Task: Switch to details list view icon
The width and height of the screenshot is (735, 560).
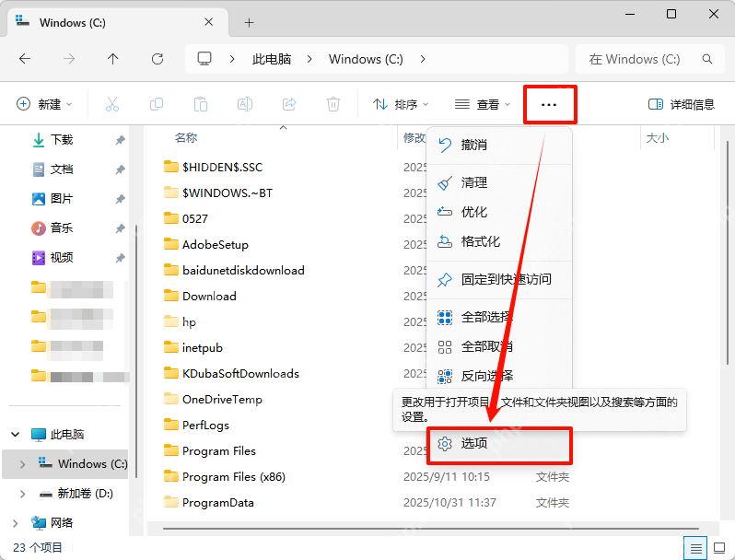Action: (696, 548)
